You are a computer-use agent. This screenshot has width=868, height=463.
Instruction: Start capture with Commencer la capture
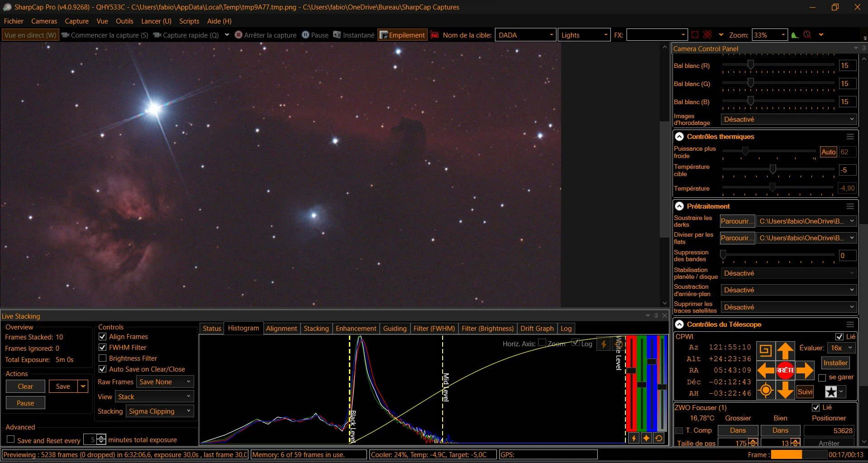click(105, 35)
